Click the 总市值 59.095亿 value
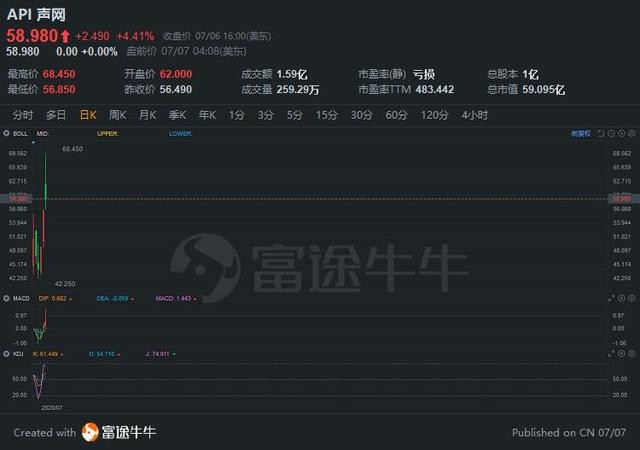640x450 pixels. [x=544, y=90]
